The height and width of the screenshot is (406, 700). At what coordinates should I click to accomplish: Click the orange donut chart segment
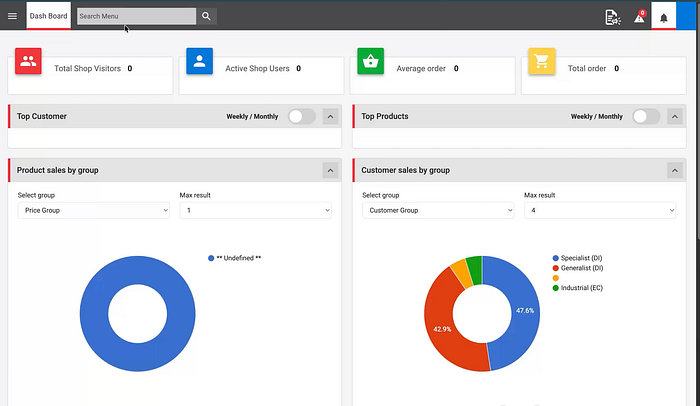coord(463,273)
